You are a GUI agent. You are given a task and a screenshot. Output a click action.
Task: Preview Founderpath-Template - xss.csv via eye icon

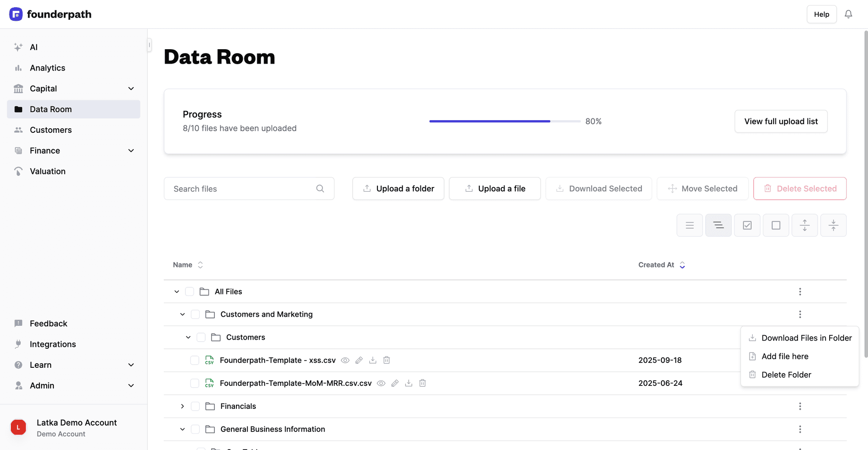[x=345, y=360]
